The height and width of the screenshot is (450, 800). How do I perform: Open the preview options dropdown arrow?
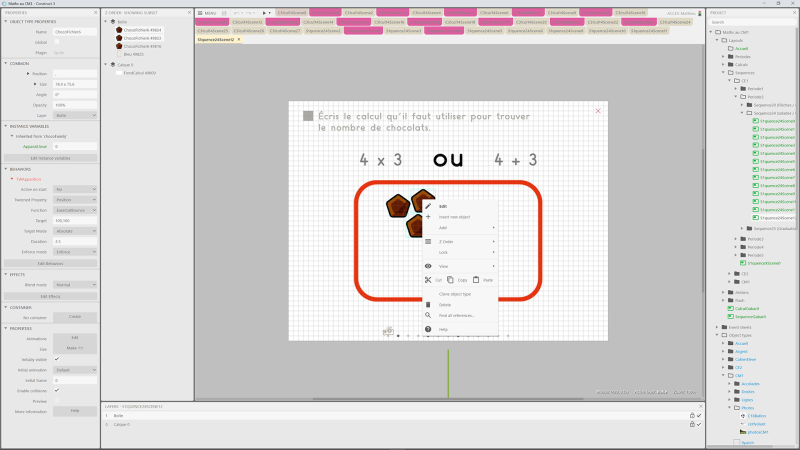point(270,13)
